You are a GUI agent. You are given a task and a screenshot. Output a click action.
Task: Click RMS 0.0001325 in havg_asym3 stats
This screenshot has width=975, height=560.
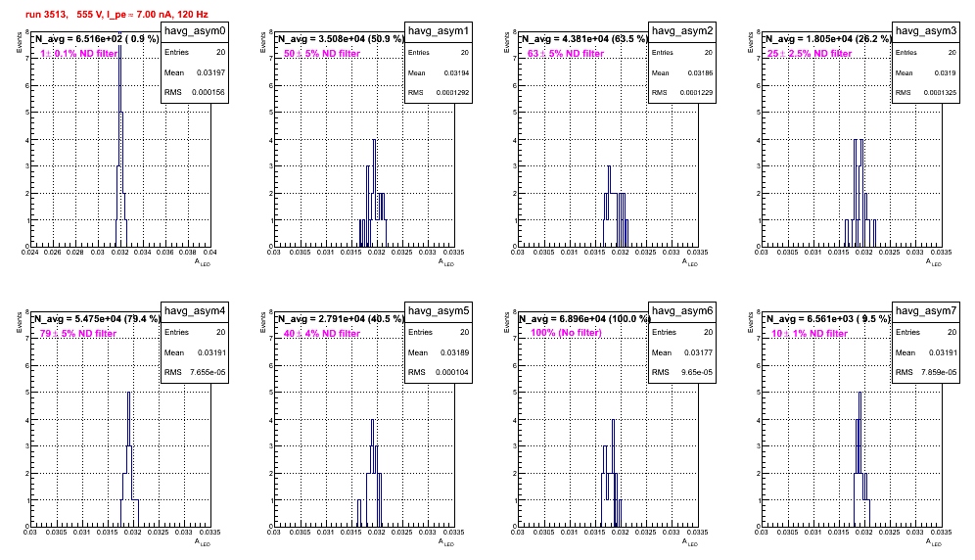coord(926,93)
